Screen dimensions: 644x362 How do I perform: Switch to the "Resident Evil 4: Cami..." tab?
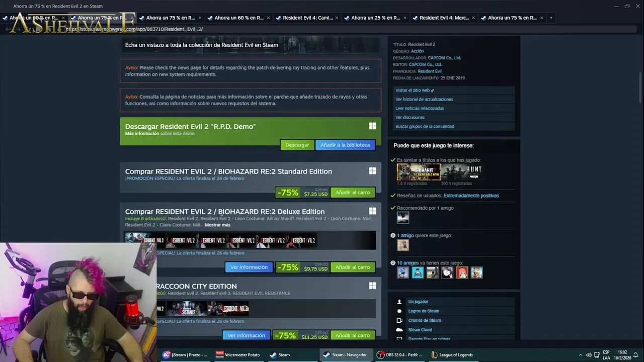[307, 18]
